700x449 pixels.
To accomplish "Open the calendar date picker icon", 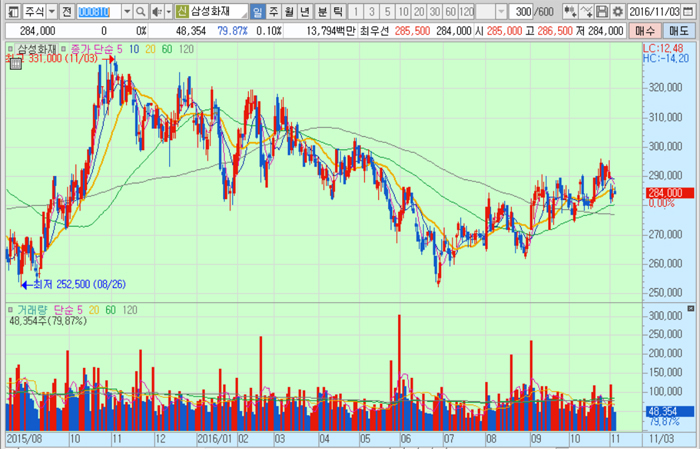I will pos(689,11).
